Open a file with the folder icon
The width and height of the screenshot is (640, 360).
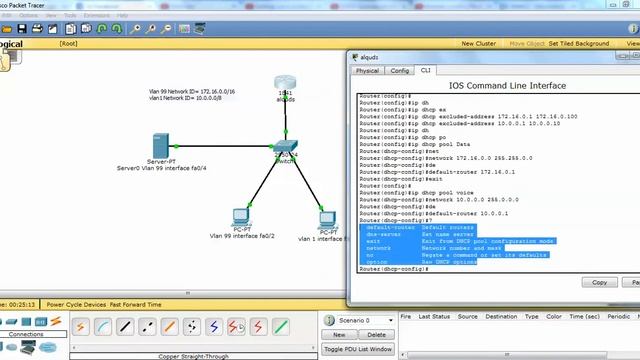[7, 29]
